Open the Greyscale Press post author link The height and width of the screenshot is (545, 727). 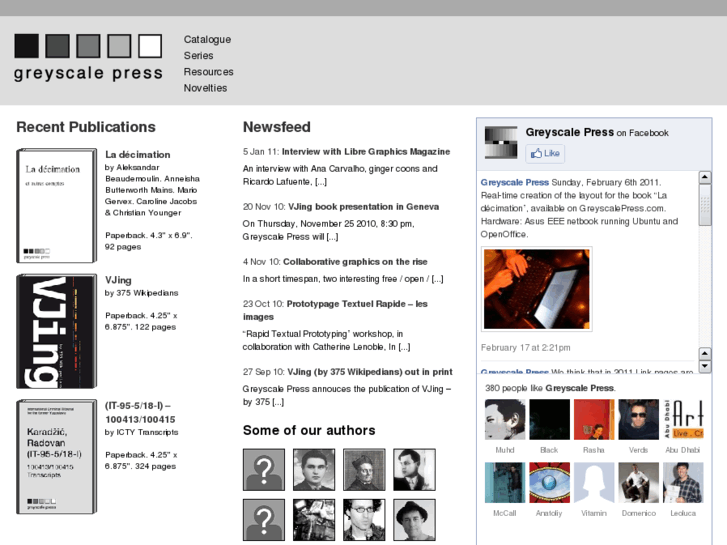pos(515,182)
